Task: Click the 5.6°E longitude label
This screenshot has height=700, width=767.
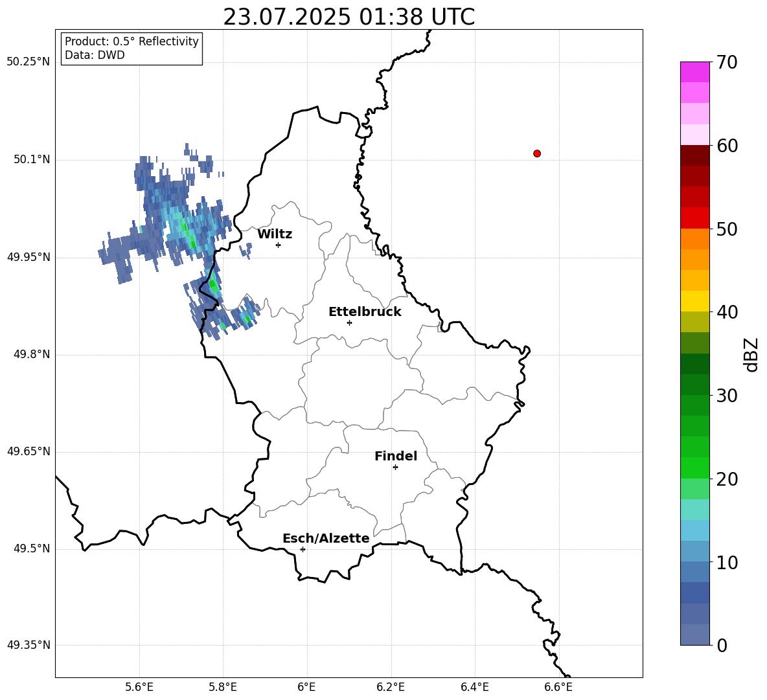Action: (x=139, y=687)
